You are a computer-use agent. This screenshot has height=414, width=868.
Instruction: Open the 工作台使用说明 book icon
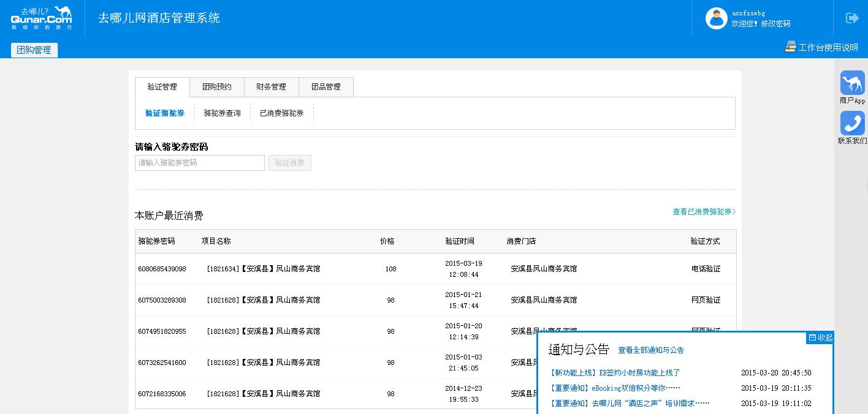[x=790, y=47]
